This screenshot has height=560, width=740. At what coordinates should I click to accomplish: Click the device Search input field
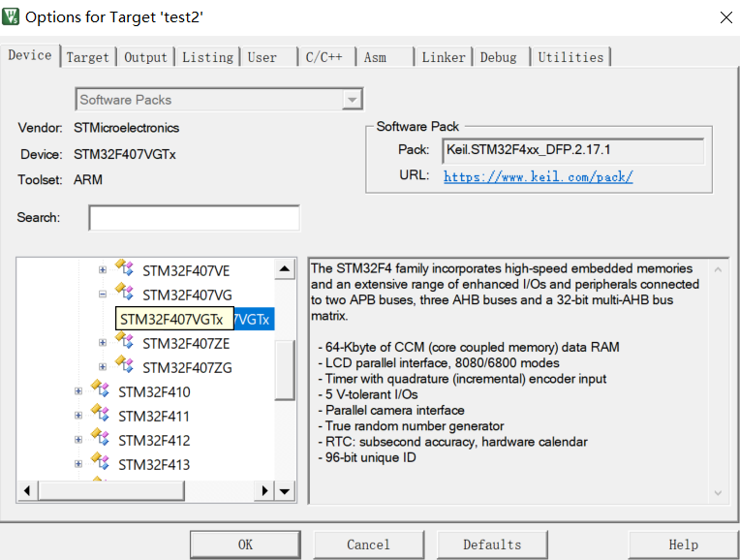point(194,218)
